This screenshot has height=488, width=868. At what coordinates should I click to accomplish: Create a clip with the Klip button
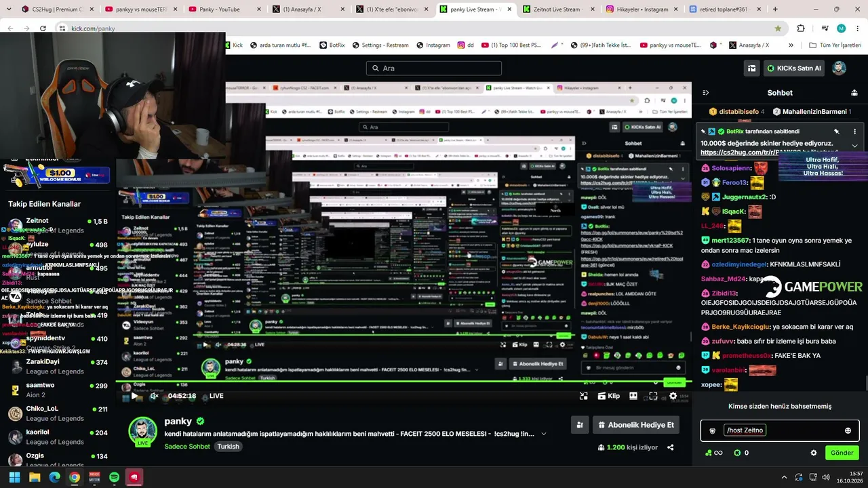pyautogui.click(x=609, y=396)
